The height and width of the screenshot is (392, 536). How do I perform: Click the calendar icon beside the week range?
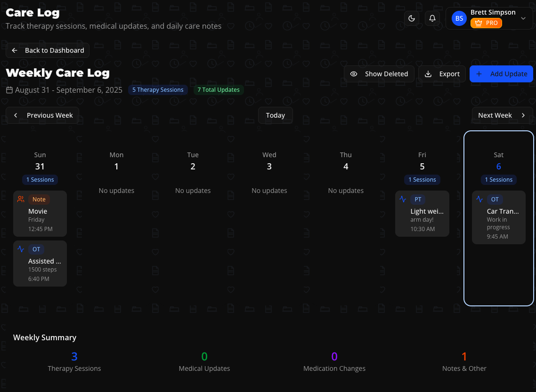[x=9, y=90]
